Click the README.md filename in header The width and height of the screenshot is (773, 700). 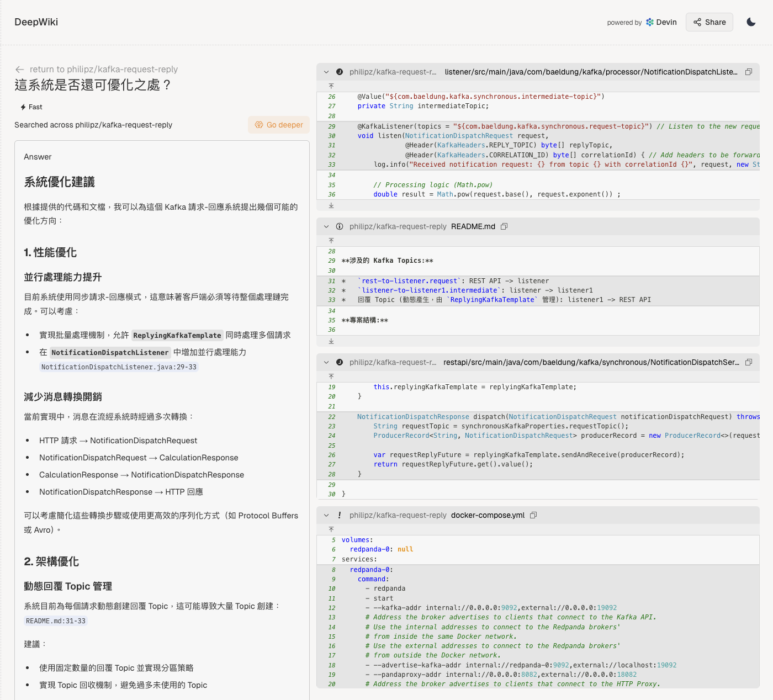[473, 226]
